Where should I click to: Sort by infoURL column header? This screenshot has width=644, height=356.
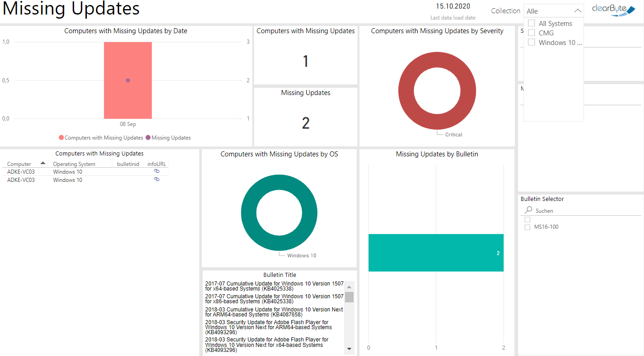[x=157, y=164]
